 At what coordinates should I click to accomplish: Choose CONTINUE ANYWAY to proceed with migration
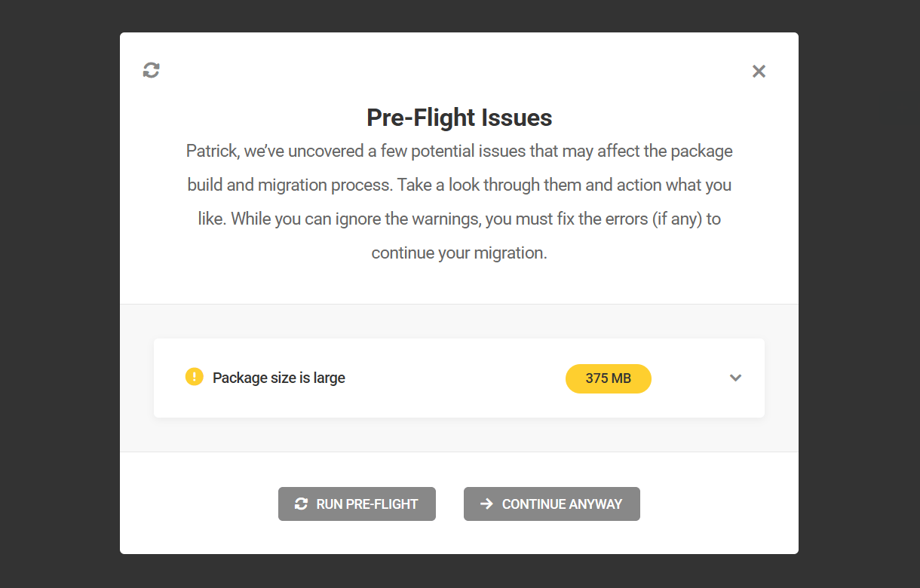click(x=551, y=504)
